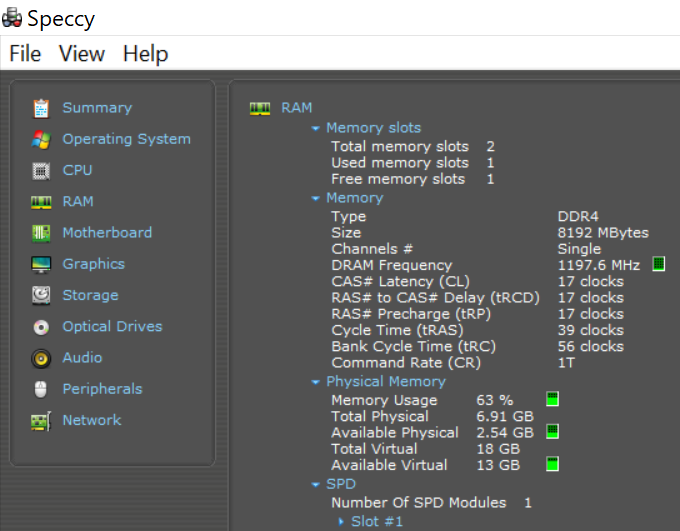Collapse the SPD section
This screenshot has height=531, width=680.
coord(316,485)
